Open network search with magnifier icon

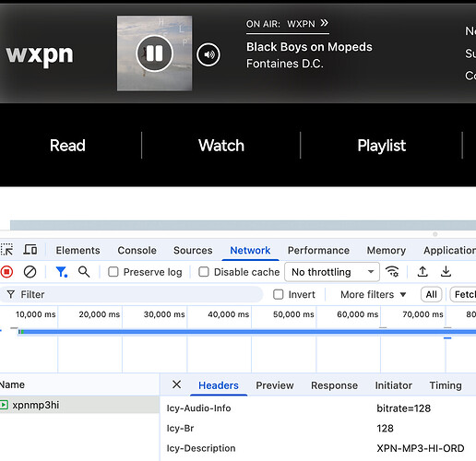(x=84, y=272)
